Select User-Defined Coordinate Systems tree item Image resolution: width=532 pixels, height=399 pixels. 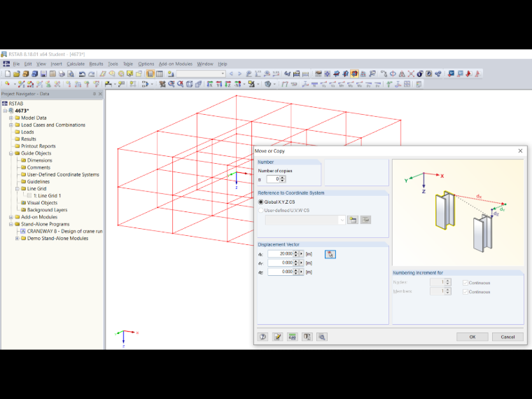63,175
